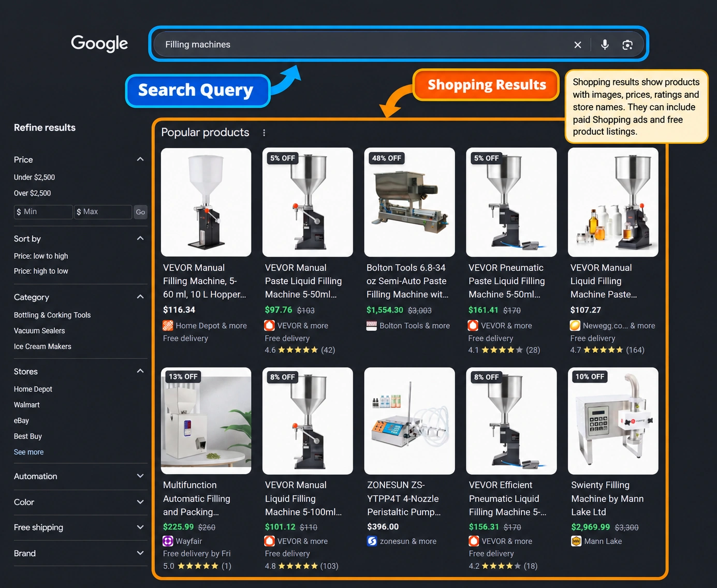The width and height of the screenshot is (717, 588).
Task: Filter by Best Buy store
Action: coord(28,436)
